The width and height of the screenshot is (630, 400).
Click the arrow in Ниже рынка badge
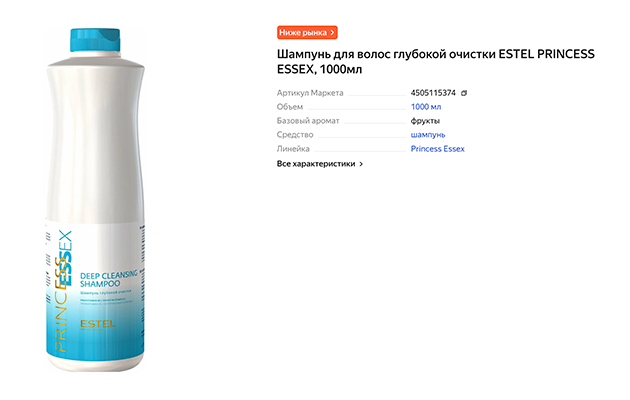[332, 33]
